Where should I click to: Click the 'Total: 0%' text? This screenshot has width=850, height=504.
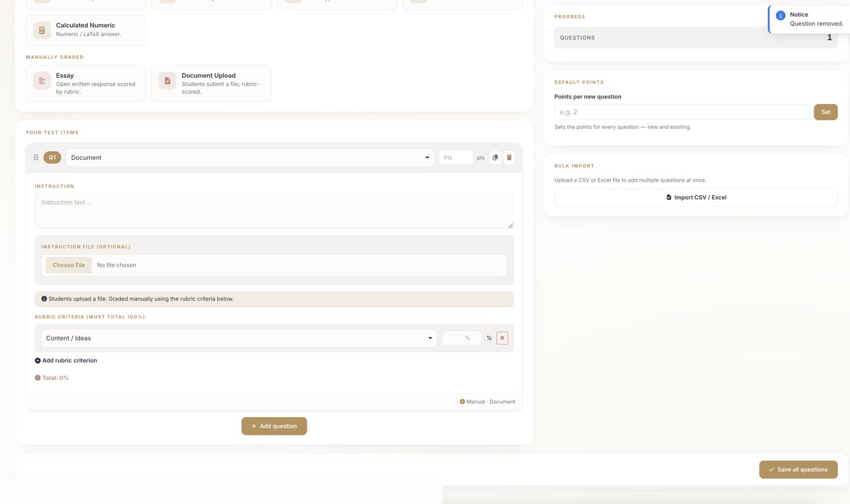55,378
